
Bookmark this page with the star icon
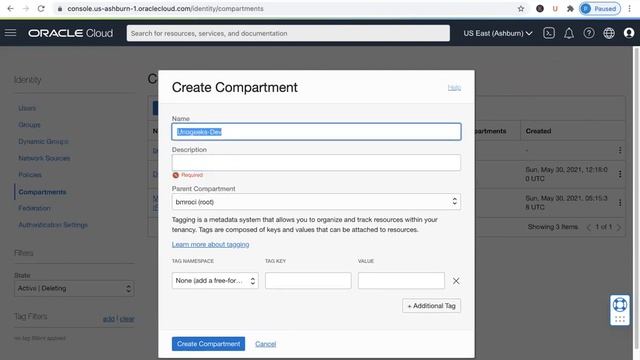click(521, 9)
